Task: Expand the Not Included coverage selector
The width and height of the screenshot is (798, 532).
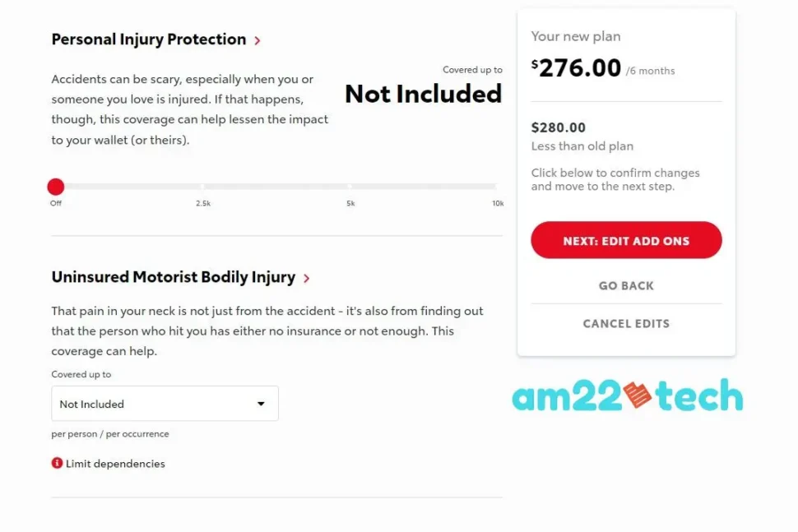Action: pyautogui.click(x=165, y=404)
